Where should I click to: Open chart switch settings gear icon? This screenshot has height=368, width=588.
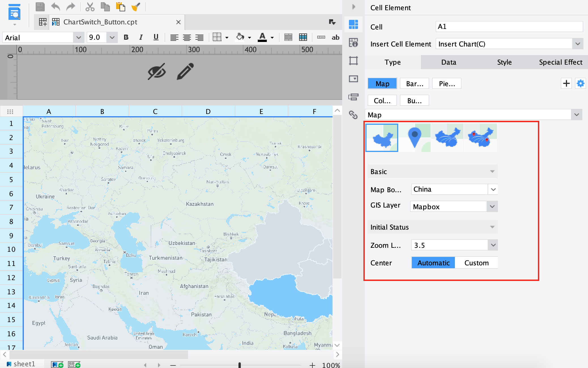coord(580,83)
